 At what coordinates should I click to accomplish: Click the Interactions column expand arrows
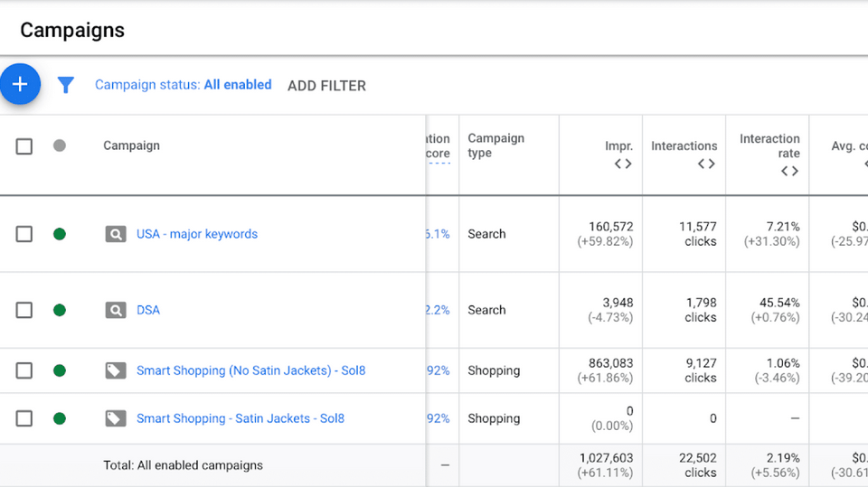pyautogui.click(x=706, y=164)
